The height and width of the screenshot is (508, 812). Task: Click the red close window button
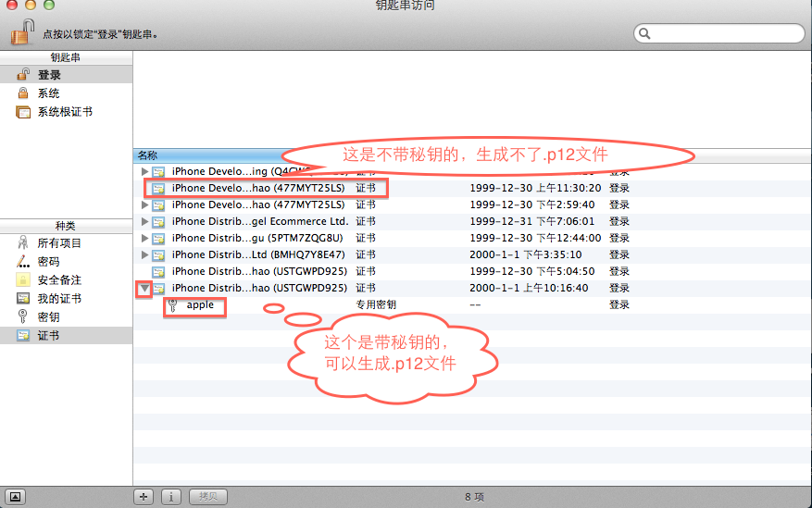[12, 5]
